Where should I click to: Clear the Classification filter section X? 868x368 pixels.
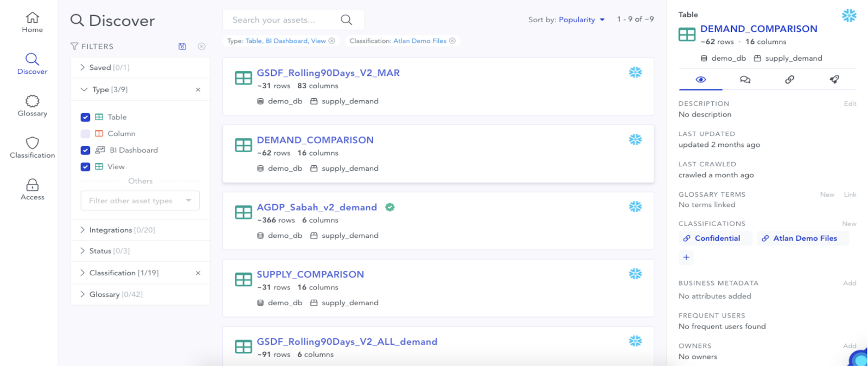(198, 273)
